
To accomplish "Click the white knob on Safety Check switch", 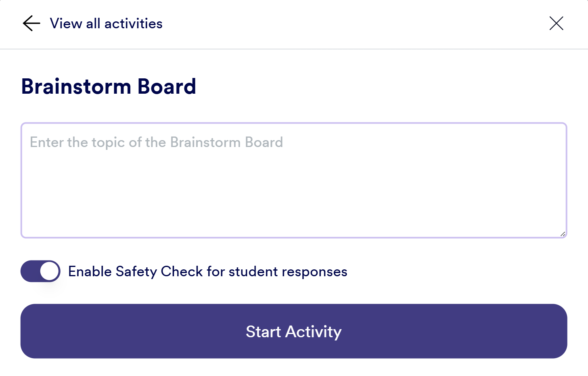I will pos(50,271).
